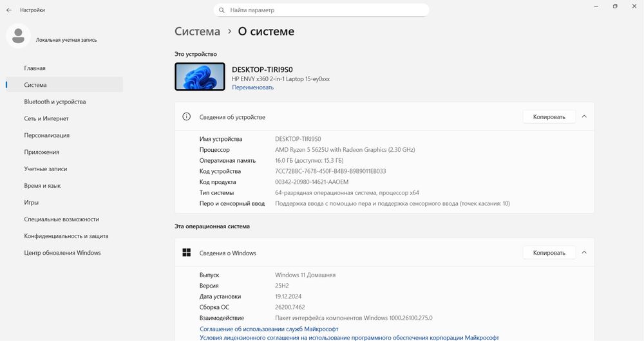Open Bluetooth и устройства section
This screenshot has width=644, height=341.
point(64,102)
